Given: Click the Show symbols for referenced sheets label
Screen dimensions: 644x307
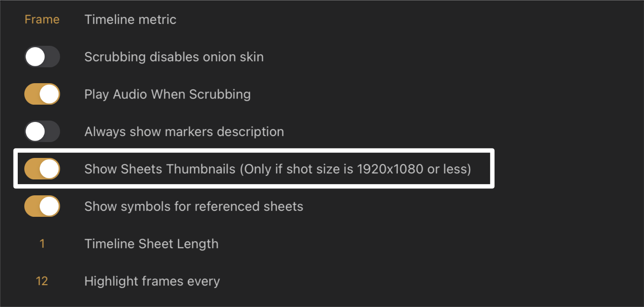Looking at the screenshot, I should pyautogui.click(x=194, y=207).
